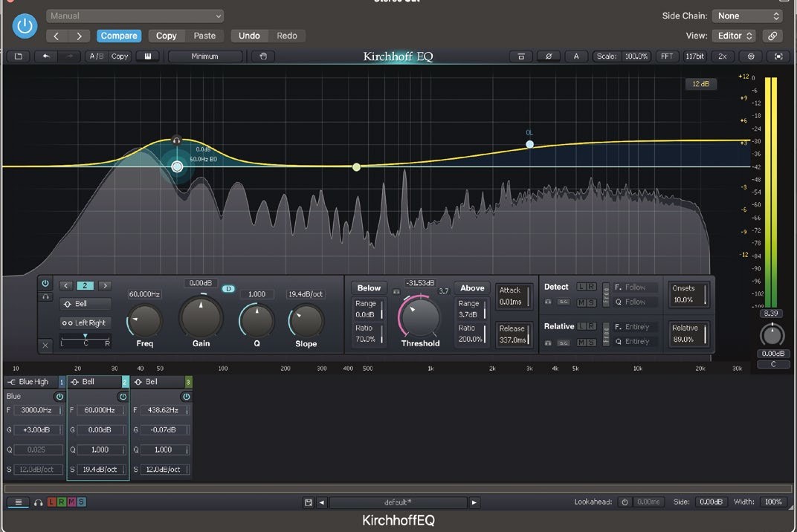Image resolution: width=797 pixels, height=532 pixels.
Task: Select the Below dynamics tab
Action: click(x=369, y=288)
